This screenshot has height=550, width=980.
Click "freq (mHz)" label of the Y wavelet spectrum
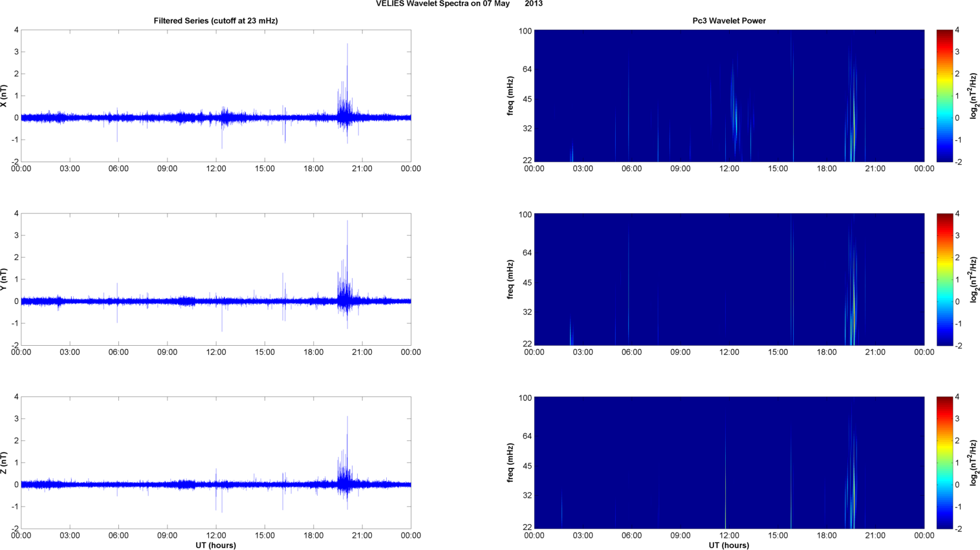coord(510,279)
